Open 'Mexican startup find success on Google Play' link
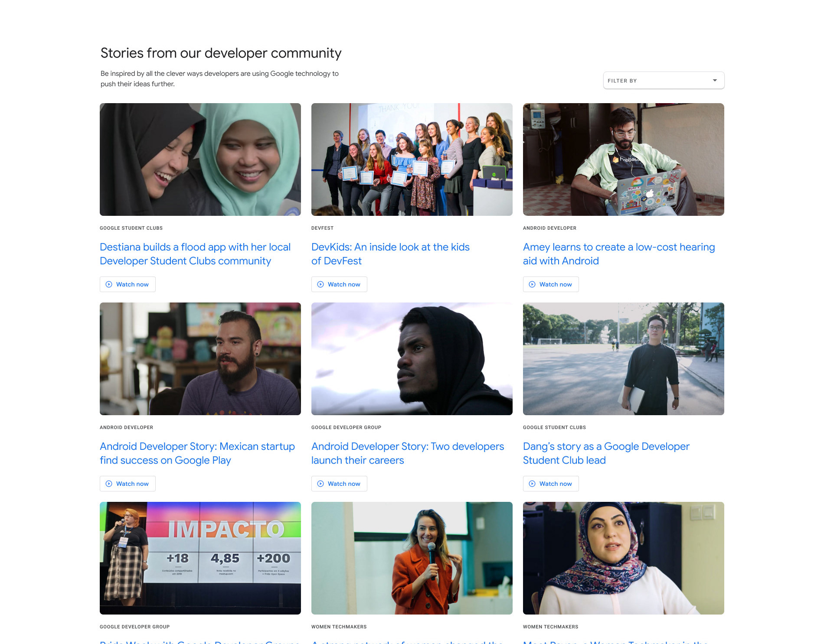 [x=197, y=453]
